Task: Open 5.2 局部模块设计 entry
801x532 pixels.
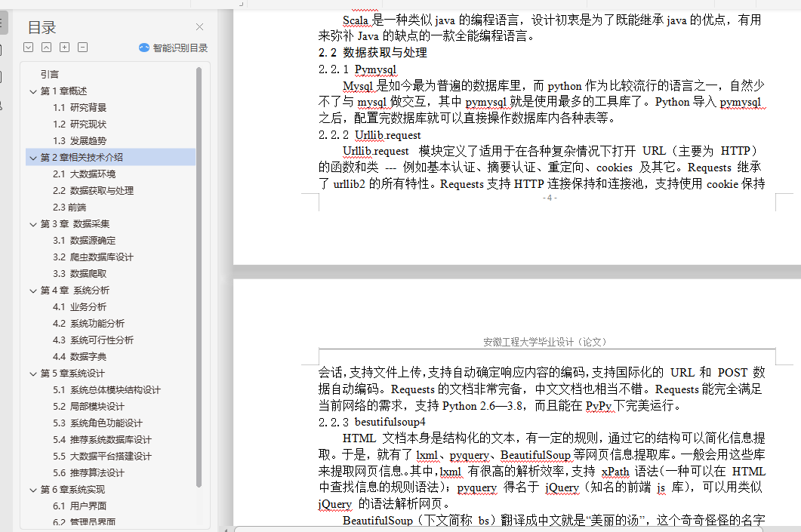Action: [x=89, y=407]
